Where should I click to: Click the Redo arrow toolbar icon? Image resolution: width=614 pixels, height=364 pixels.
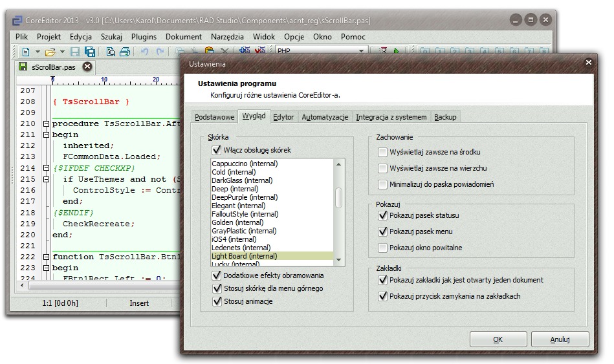tap(160, 52)
